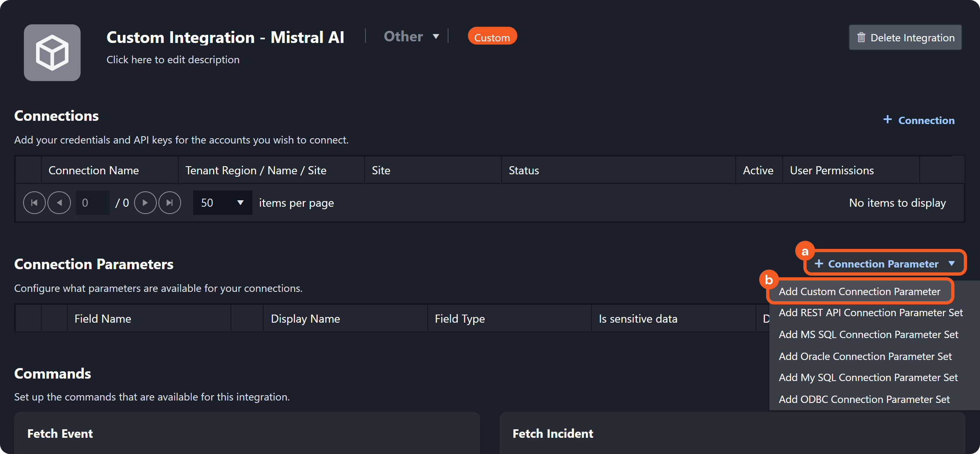The width and height of the screenshot is (980, 454).
Task: Go to next page of connections
Action: pos(145,203)
